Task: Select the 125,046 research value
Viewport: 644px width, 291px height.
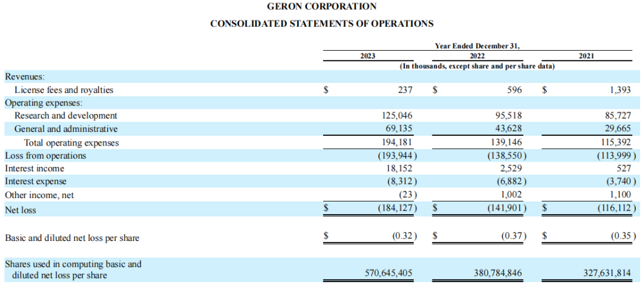Action: 397,116
